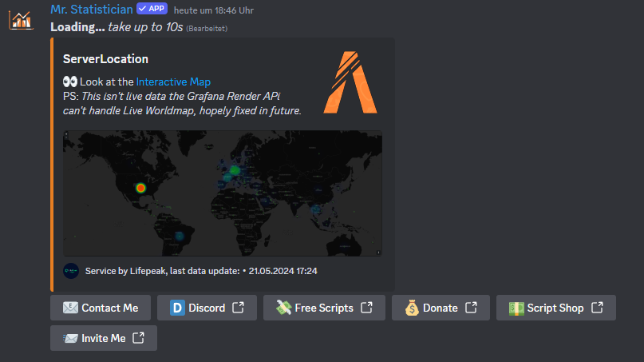
Task: Open the Interactive Map link
Action: click(x=173, y=82)
